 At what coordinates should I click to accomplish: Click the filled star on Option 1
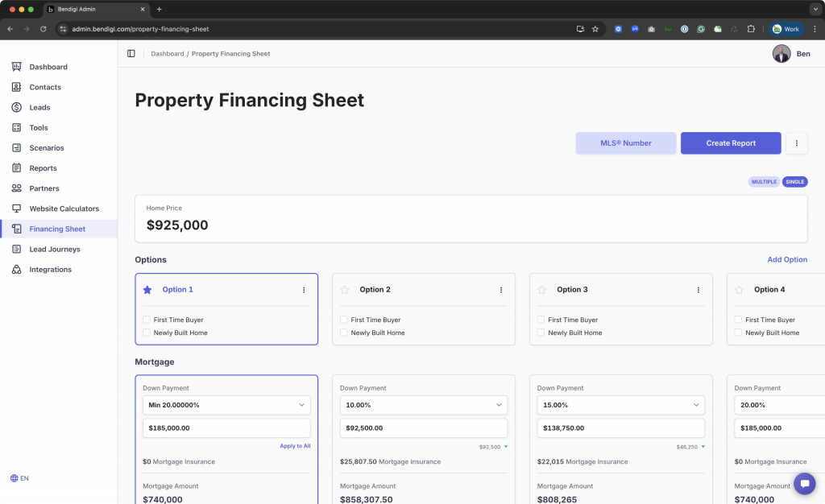click(x=147, y=290)
